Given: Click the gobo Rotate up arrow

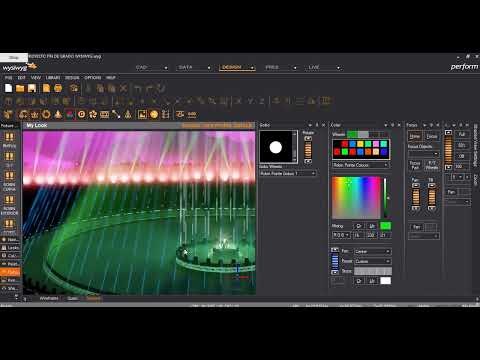Looking at the screenshot, I should [x=308, y=138].
